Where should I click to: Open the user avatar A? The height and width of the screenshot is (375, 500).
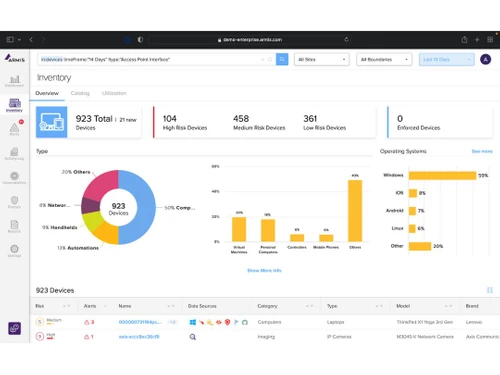(x=485, y=59)
